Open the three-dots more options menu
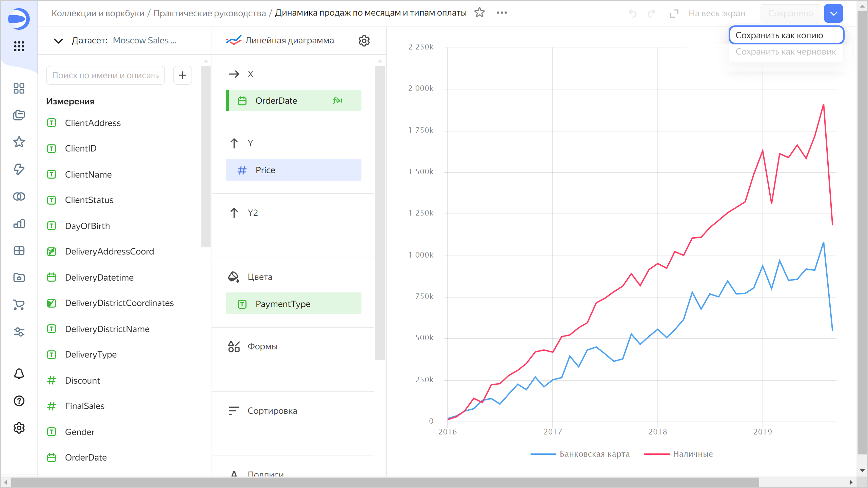The image size is (868, 488). pos(501,13)
